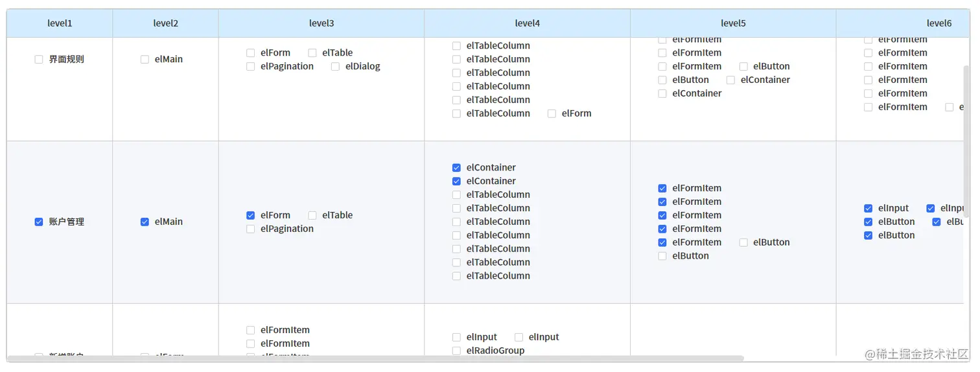The image size is (980, 372).
Task: Uncheck elMain in the 账户管理 row
Action: (145, 222)
